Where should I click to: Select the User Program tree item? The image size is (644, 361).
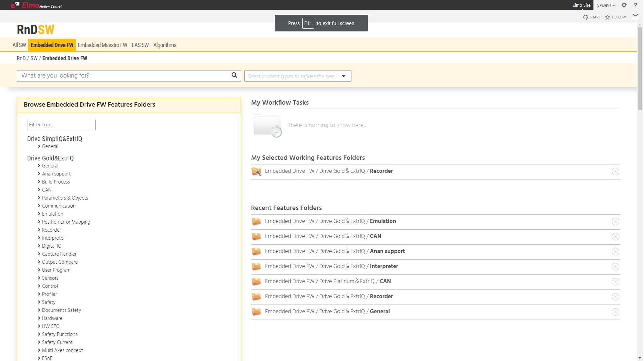(56, 270)
